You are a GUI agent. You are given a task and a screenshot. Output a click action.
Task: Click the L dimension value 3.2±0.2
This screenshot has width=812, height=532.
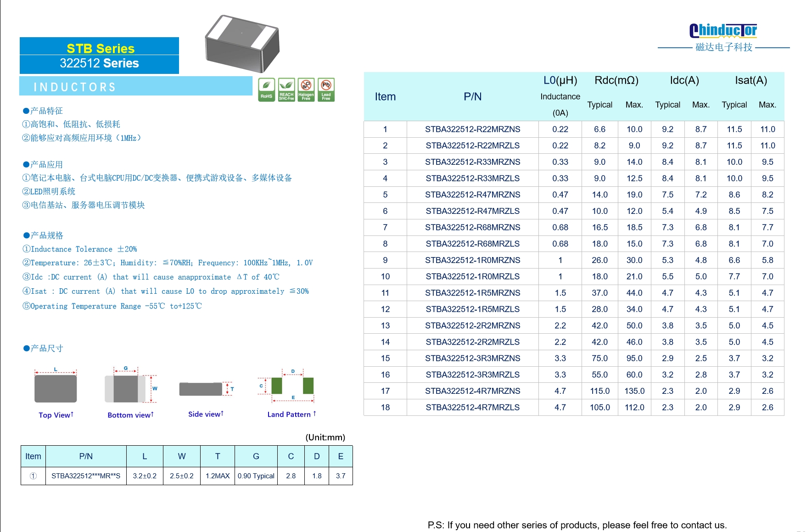[145, 476]
